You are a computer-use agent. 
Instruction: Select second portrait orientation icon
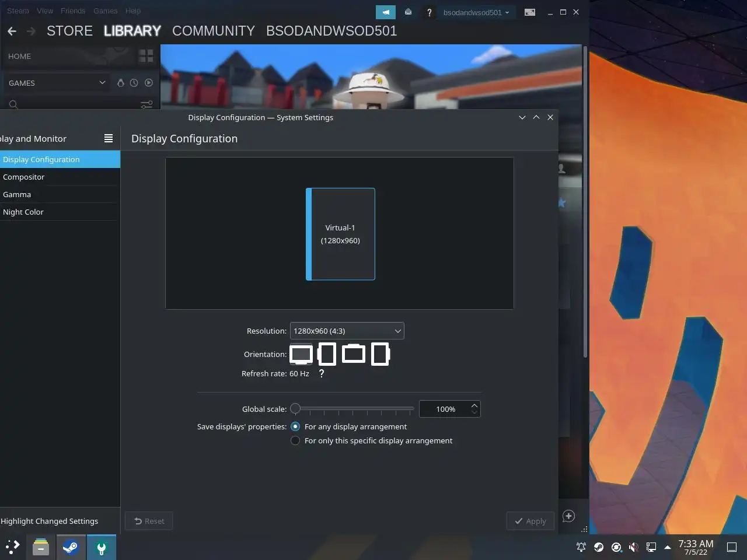[327, 354]
